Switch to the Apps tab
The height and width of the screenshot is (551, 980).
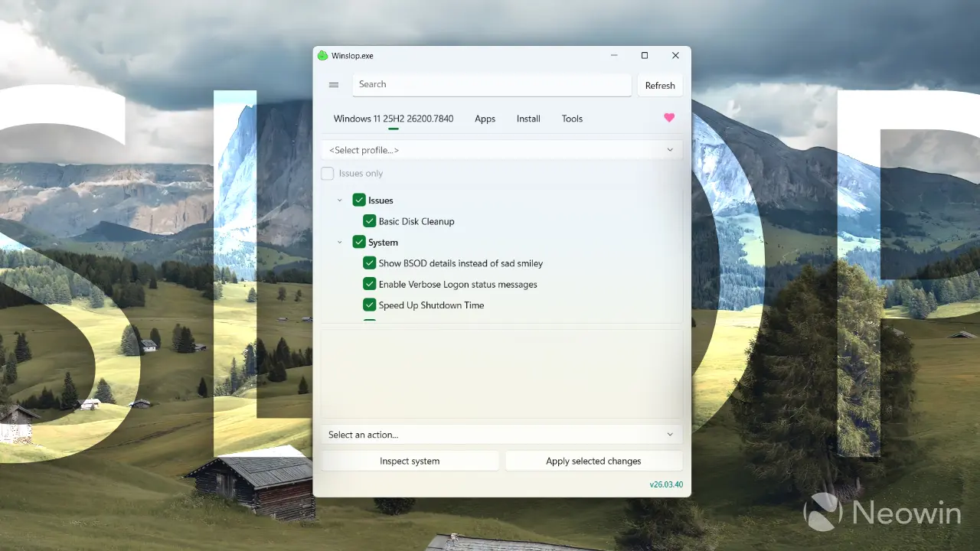[x=485, y=119]
